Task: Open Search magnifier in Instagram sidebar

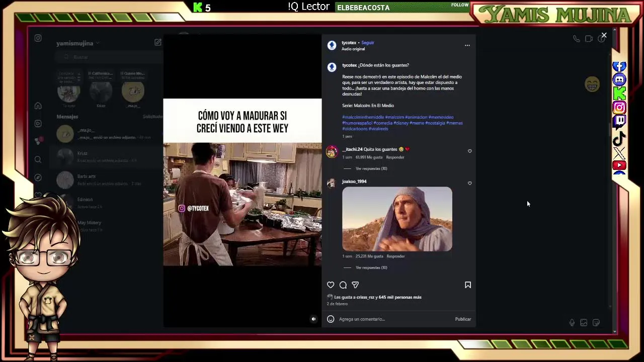Action: coord(38,159)
